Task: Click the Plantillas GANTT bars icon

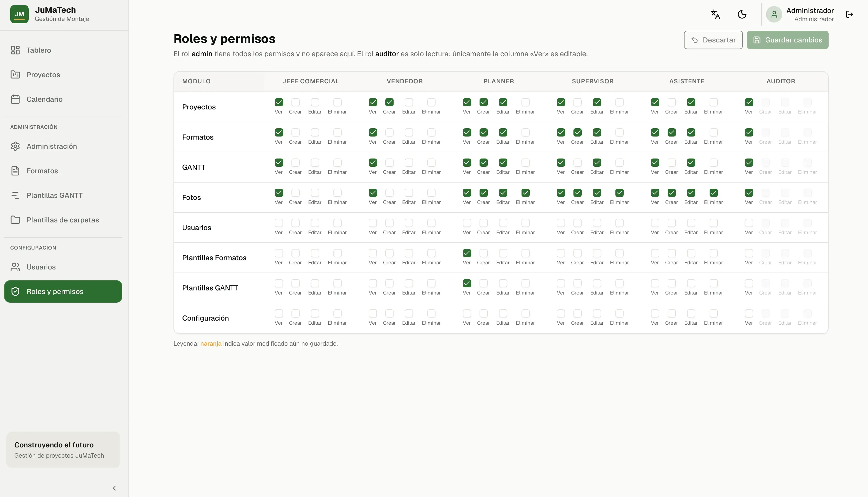Action: [x=15, y=195]
